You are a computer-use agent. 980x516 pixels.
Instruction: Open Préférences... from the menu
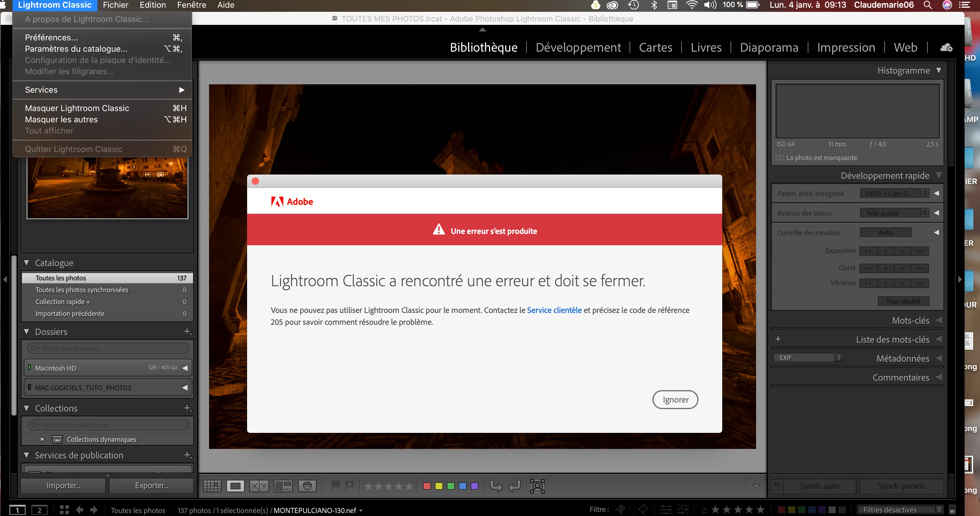point(51,37)
